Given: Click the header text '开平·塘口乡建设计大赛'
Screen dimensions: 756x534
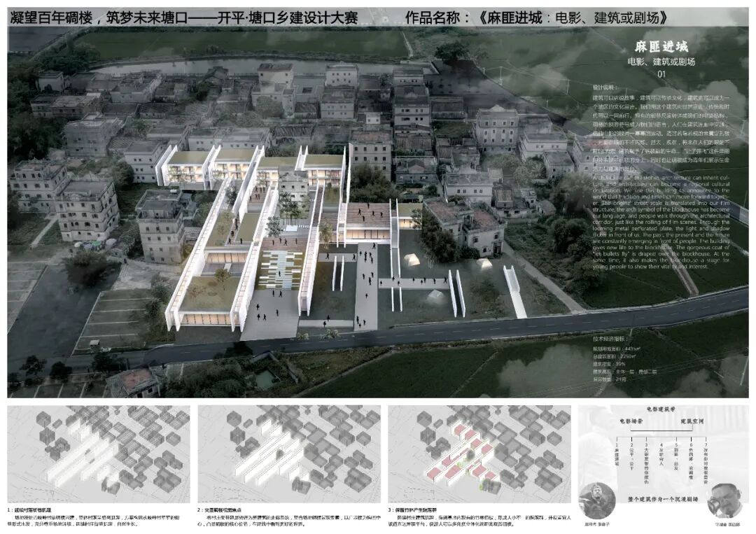Looking at the screenshot, I should [x=288, y=18].
